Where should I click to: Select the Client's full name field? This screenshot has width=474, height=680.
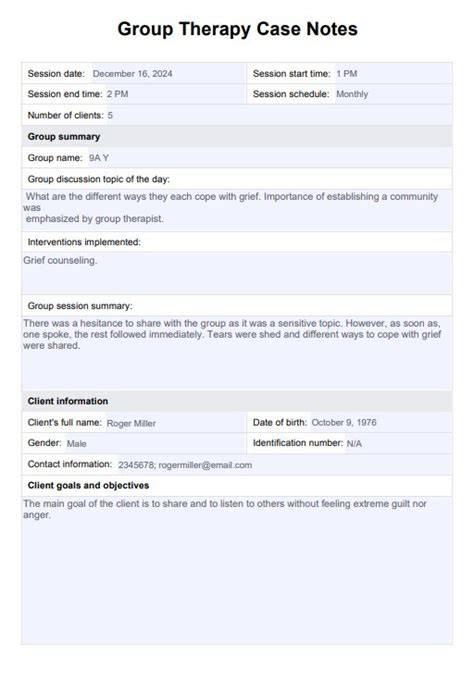[175, 422]
